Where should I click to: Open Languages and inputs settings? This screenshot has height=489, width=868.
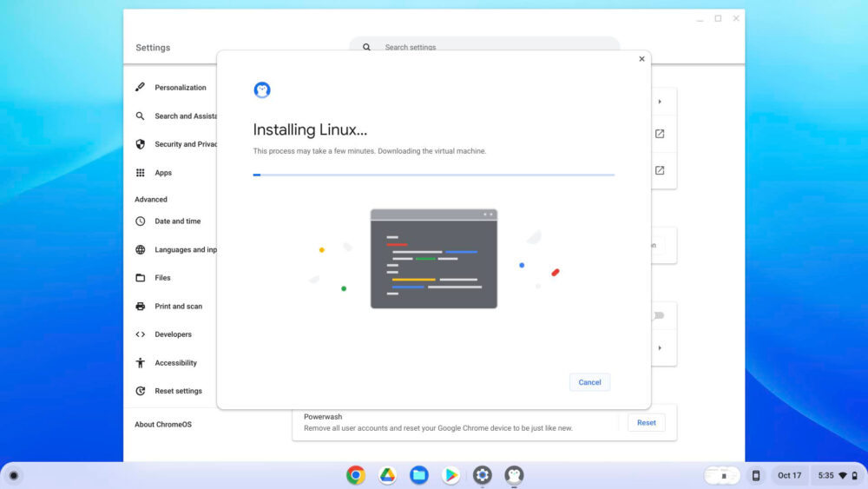tap(186, 250)
